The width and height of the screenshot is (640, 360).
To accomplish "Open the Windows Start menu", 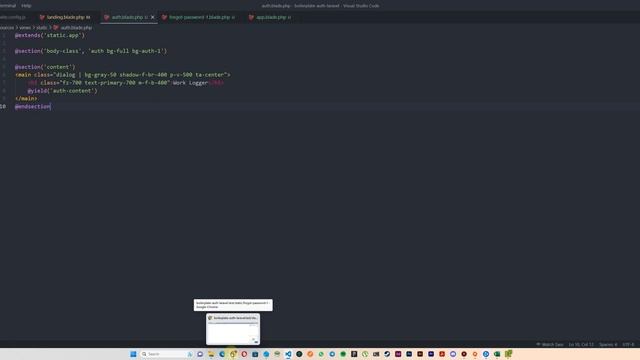I will point(133,354).
